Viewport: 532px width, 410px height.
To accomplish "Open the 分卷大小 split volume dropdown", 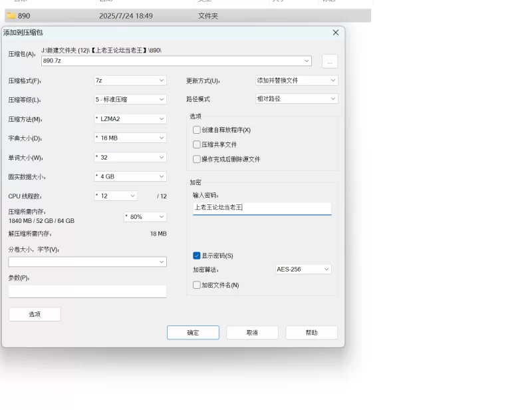I will [88, 262].
